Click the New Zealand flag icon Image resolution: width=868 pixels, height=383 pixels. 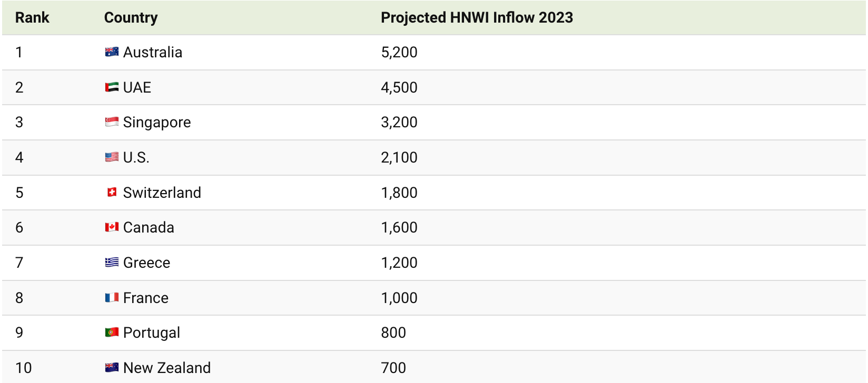(112, 368)
